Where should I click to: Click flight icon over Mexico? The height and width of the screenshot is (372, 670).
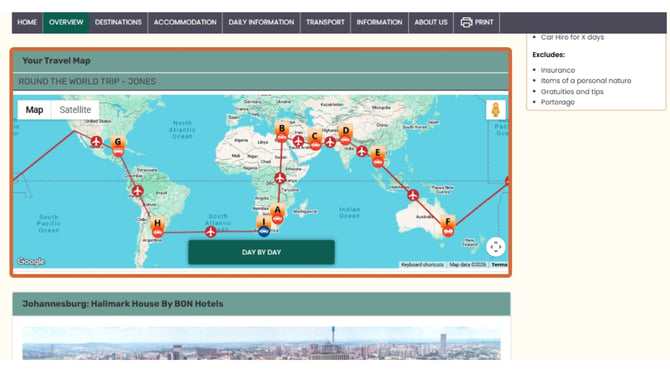(x=97, y=141)
